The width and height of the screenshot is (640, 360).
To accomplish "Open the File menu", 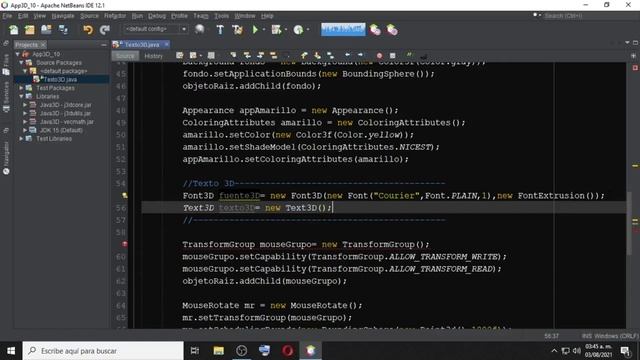I will pos(7,16).
